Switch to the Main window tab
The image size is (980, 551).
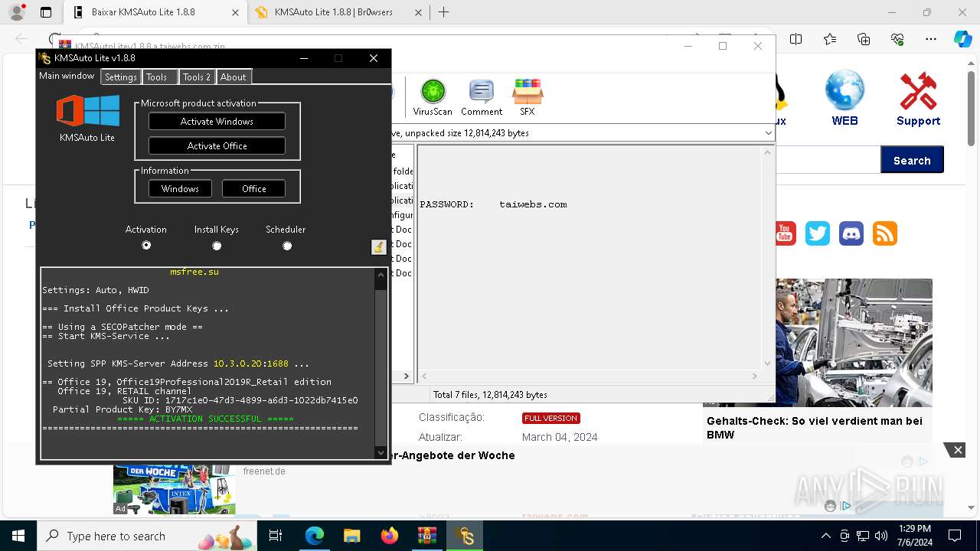pos(67,76)
